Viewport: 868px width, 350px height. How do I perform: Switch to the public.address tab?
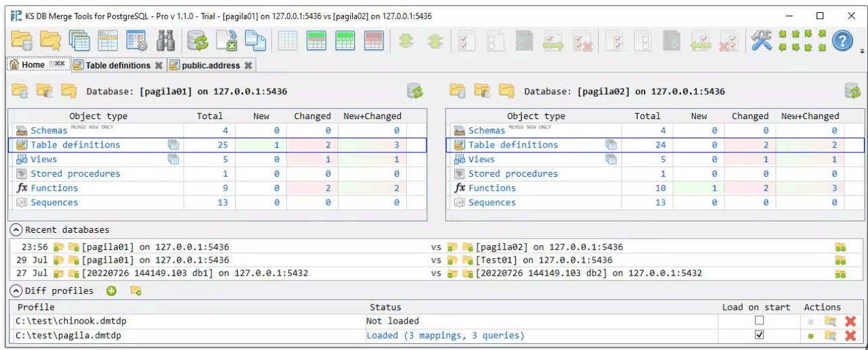pos(211,65)
